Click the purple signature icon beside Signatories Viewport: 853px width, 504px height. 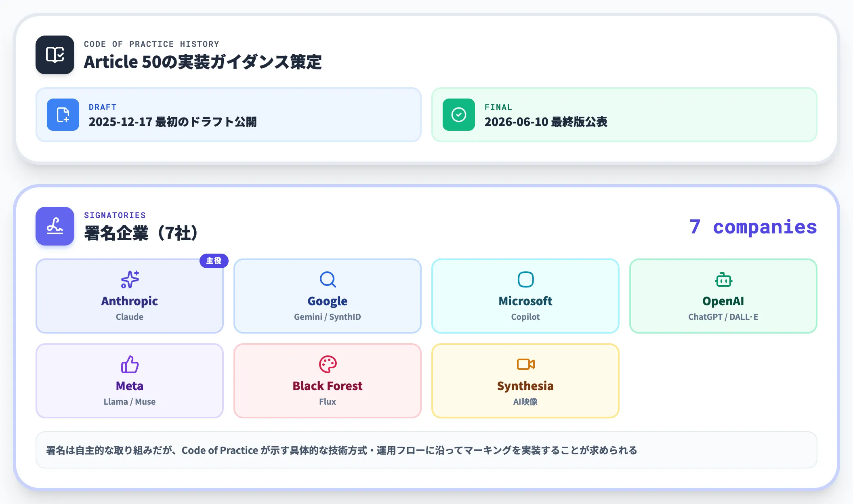pos(55,226)
